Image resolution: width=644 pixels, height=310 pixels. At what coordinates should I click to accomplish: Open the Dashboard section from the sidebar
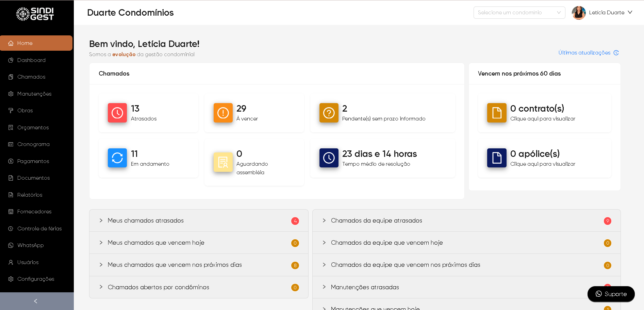point(31,60)
